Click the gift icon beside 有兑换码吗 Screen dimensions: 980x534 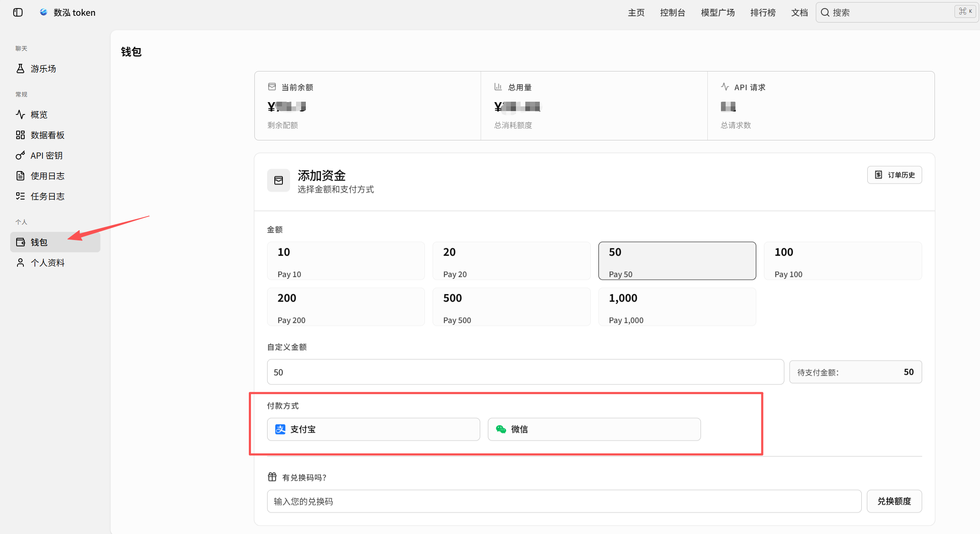coord(272,477)
